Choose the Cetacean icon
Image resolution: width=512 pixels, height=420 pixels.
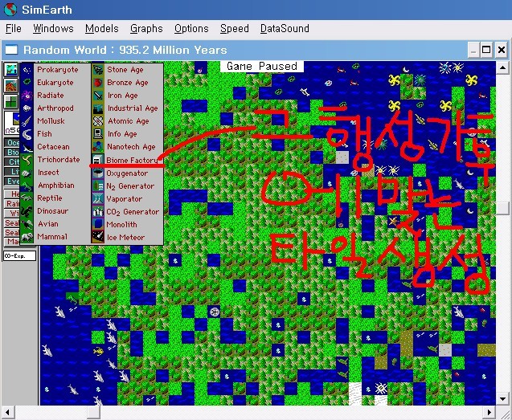click(27, 147)
